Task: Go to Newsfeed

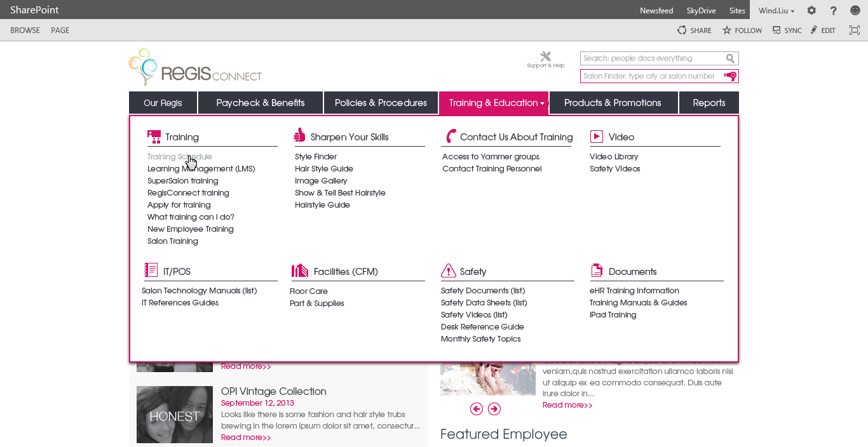Action: click(x=656, y=11)
